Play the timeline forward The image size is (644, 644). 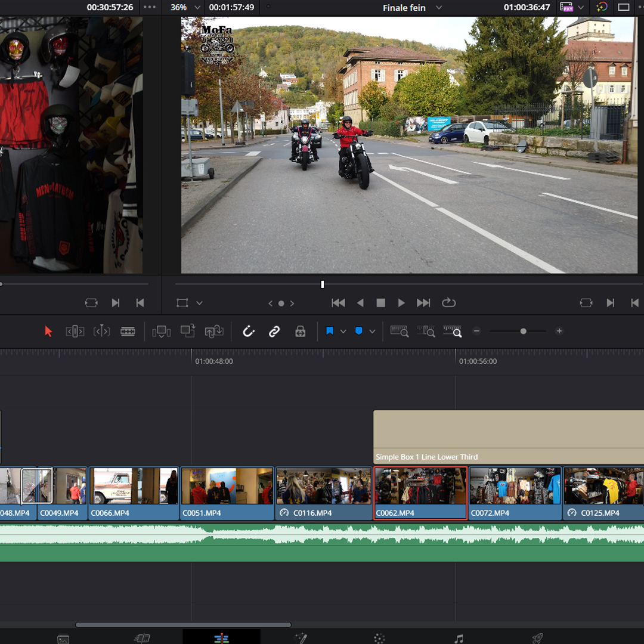pos(401,303)
